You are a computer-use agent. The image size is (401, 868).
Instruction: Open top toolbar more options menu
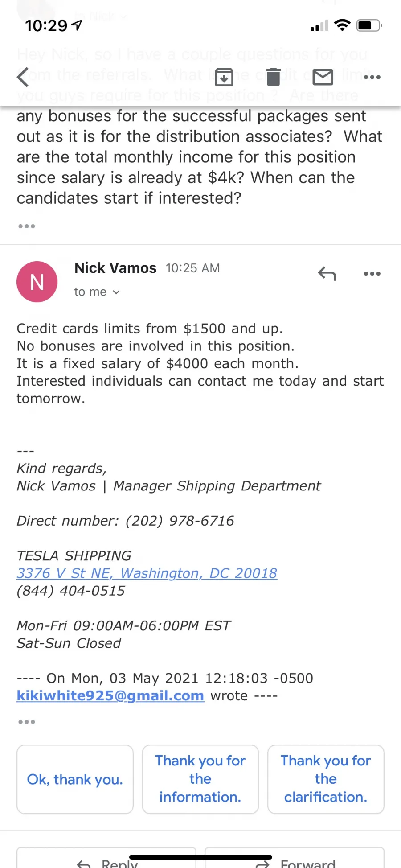372,77
